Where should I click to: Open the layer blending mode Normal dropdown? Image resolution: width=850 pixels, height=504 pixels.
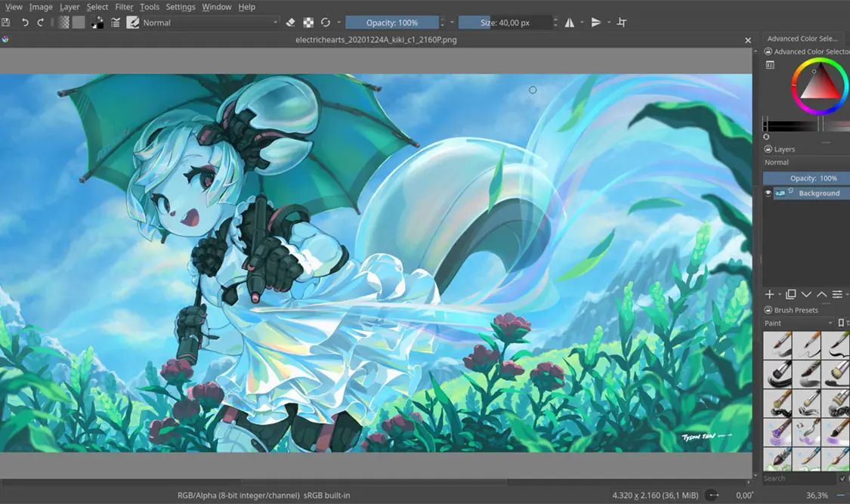(805, 162)
